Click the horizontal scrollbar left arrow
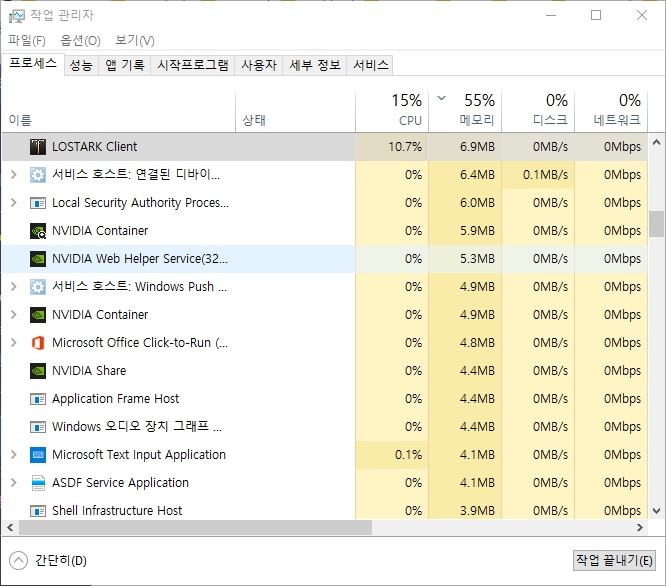This screenshot has width=666, height=586. tap(10, 528)
